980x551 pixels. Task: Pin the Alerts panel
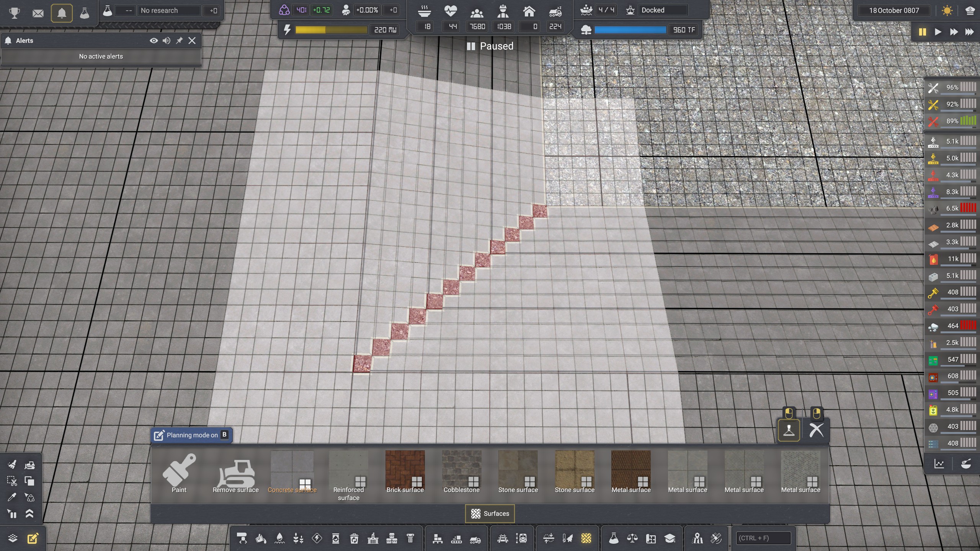click(x=179, y=41)
